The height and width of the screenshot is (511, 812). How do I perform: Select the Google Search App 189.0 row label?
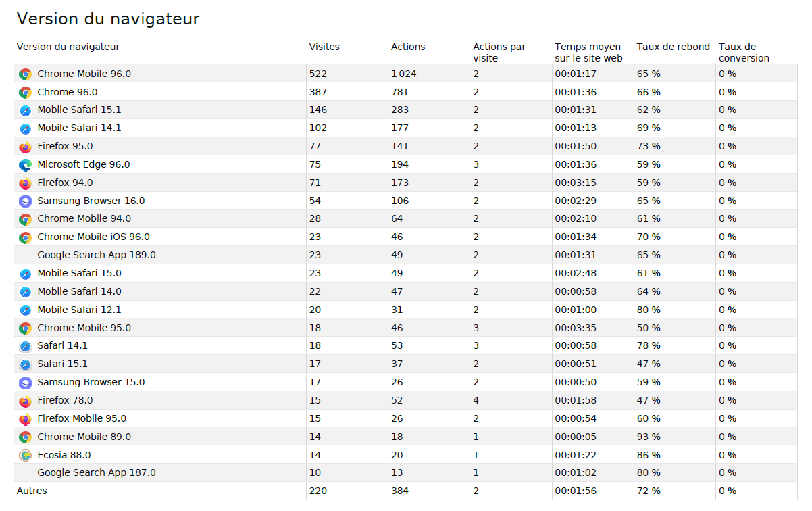click(x=97, y=255)
